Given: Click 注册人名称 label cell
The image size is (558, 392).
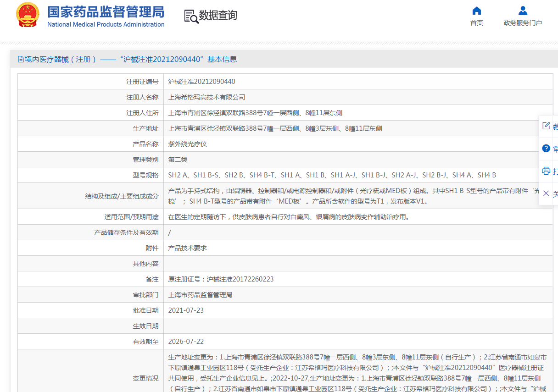Looking at the screenshot, I should pos(91,97).
